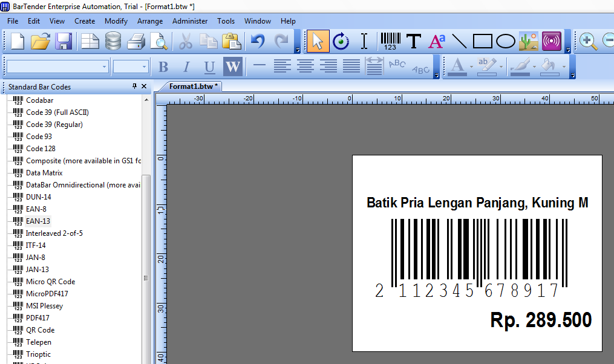Select the Rectangle box tool
This screenshot has width=614, height=364.
pyautogui.click(x=483, y=41)
